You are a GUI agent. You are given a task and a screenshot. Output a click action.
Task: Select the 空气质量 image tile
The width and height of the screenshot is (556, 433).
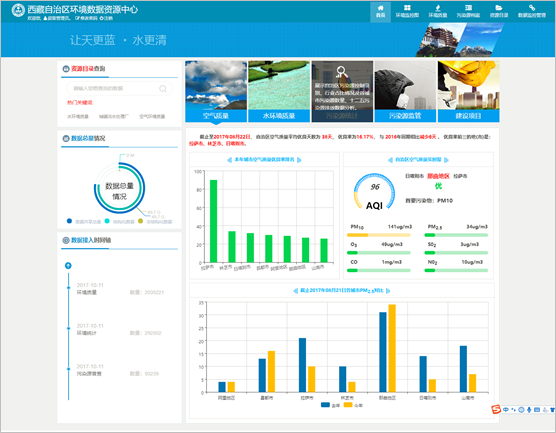[216, 91]
